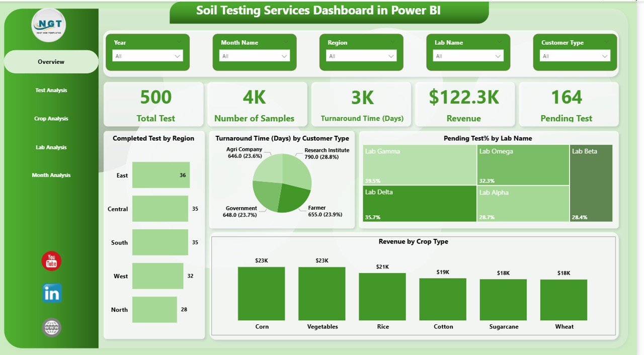This screenshot has height=355, width=644.
Task: Expand the Year filter dropdown
Action: coord(176,56)
